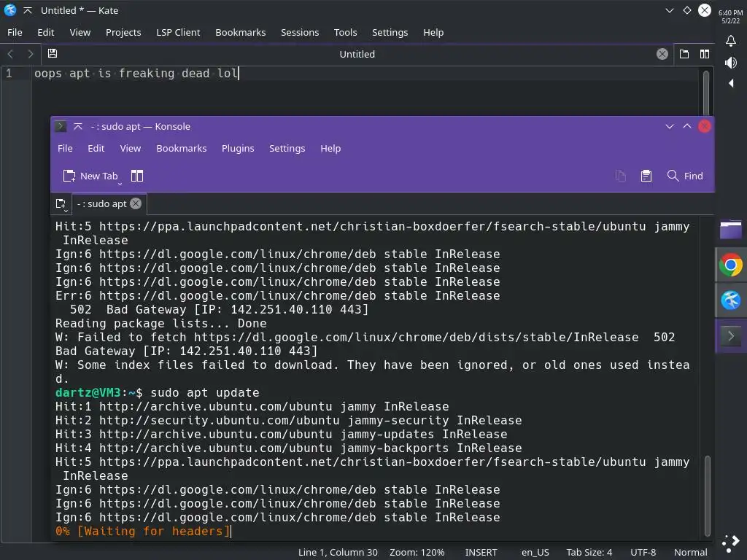Toggle keep-above pin in Konsole title bar
The image size is (747, 560).
(78, 126)
